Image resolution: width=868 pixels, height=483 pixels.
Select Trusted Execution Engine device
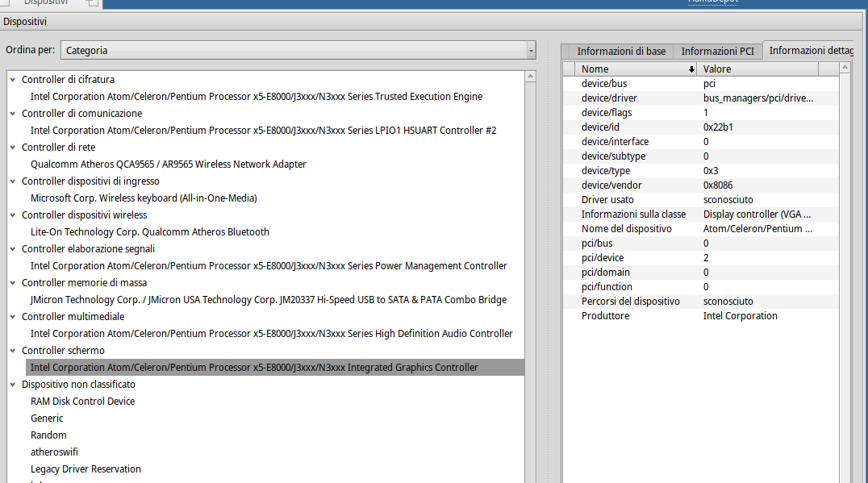(x=257, y=96)
